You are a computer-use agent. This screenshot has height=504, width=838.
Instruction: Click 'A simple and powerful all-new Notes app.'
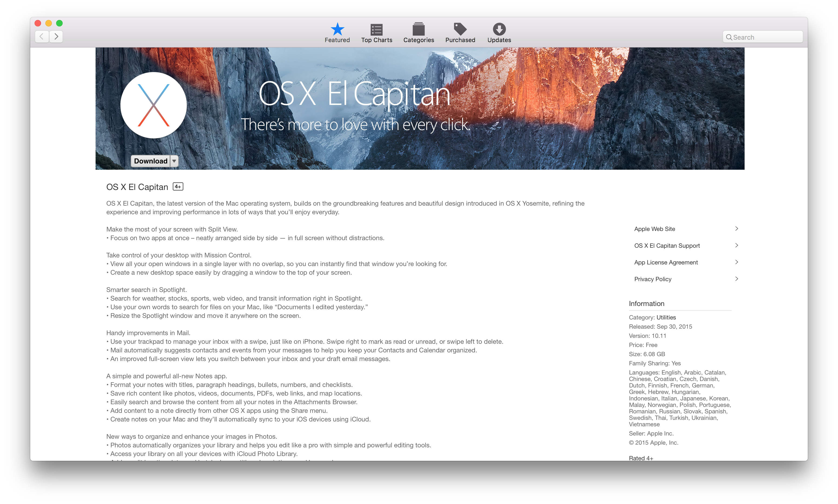coord(167,376)
